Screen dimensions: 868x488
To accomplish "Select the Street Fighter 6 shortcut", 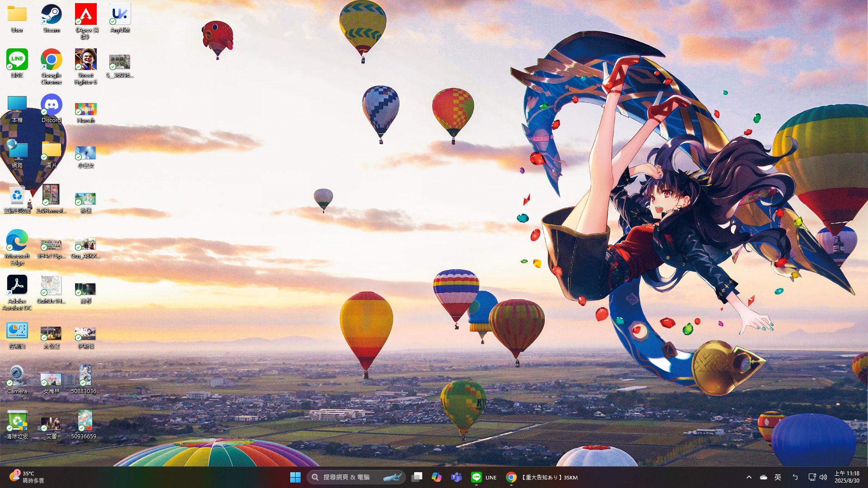I will [86, 66].
